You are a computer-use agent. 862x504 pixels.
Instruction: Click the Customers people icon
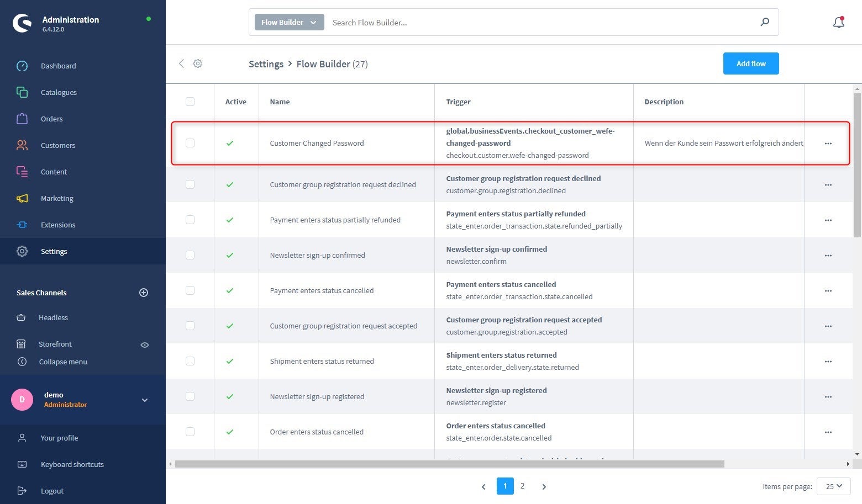pyautogui.click(x=22, y=145)
